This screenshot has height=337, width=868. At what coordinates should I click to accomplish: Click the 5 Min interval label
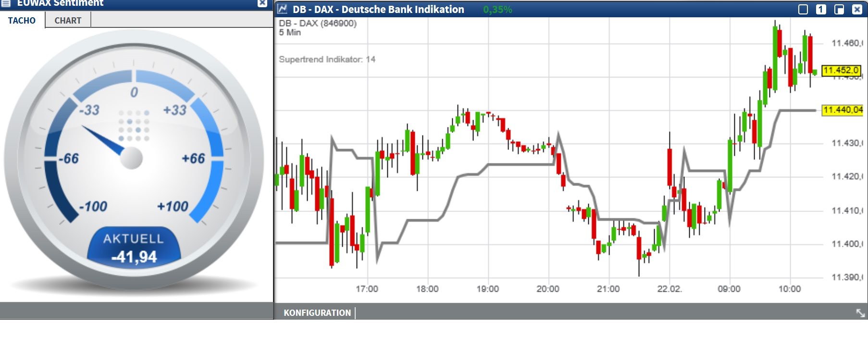[x=290, y=32]
